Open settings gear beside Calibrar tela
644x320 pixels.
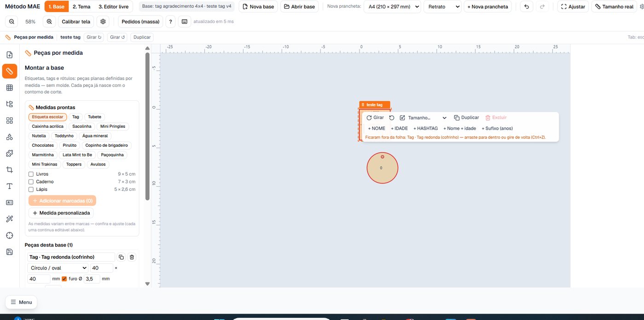coord(103,22)
